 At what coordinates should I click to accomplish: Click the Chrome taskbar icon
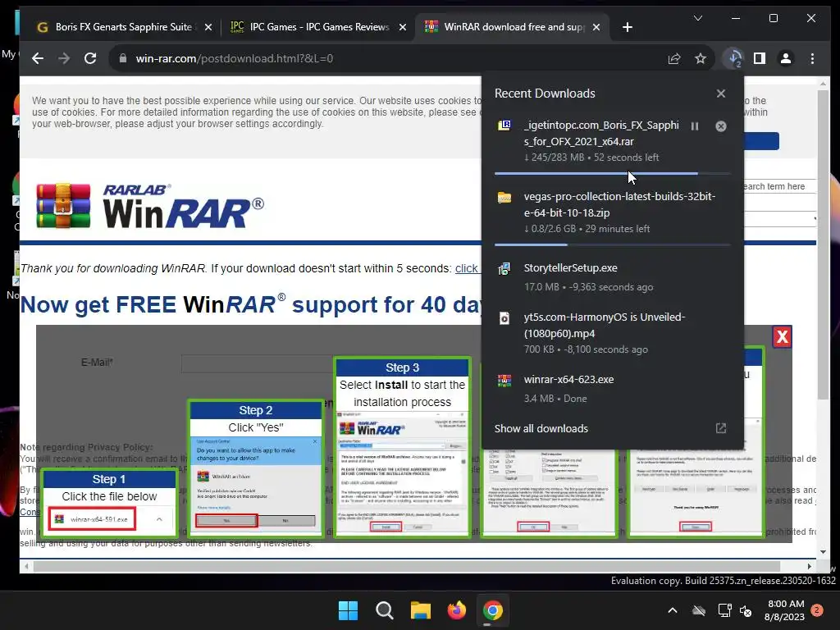coord(493,610)
